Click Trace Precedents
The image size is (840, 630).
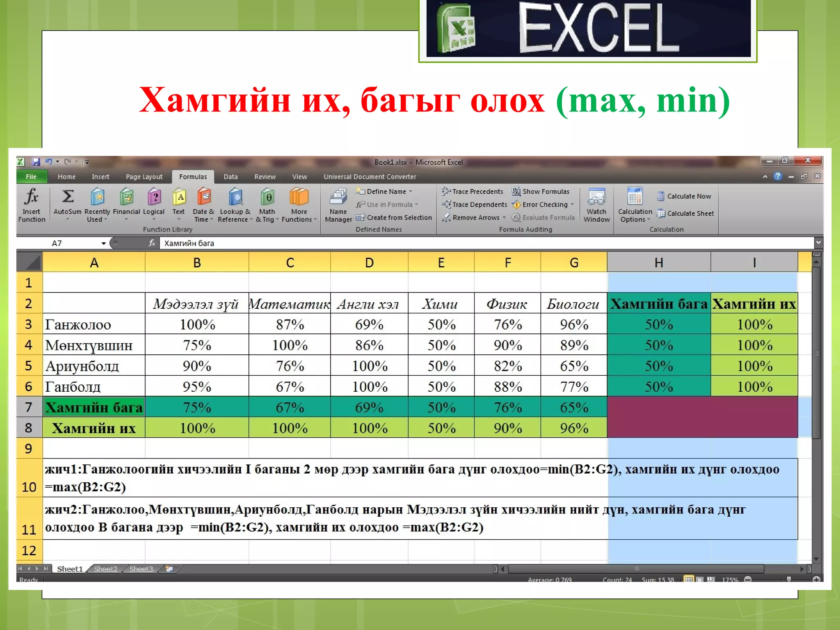coord(472,191)
